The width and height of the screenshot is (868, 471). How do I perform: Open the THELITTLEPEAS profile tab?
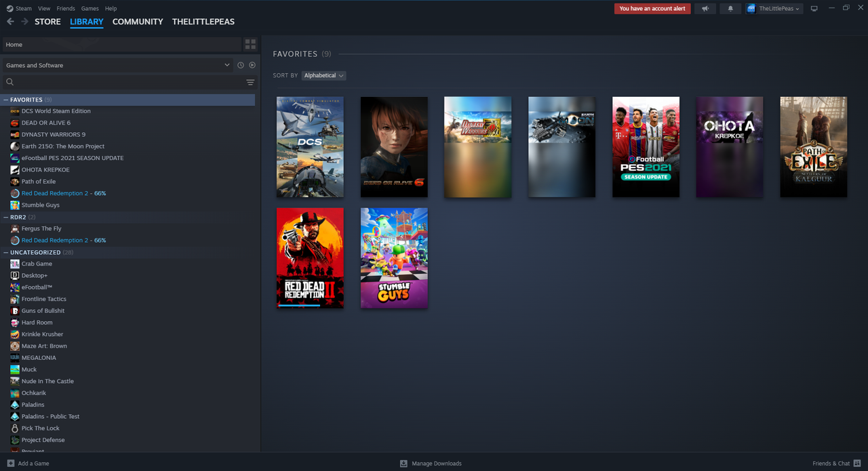[x=203, y=22]
